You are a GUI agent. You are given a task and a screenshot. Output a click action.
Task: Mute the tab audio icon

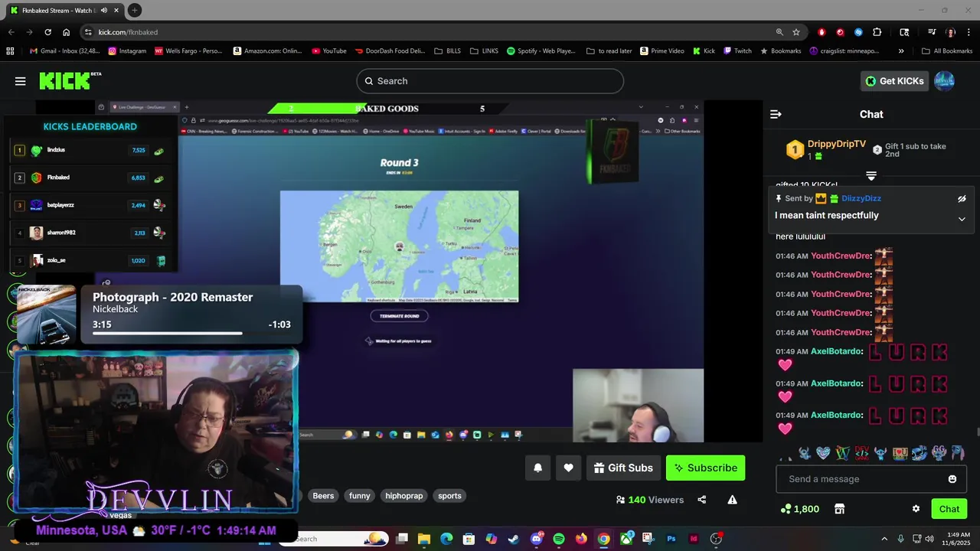coord(103,10)
